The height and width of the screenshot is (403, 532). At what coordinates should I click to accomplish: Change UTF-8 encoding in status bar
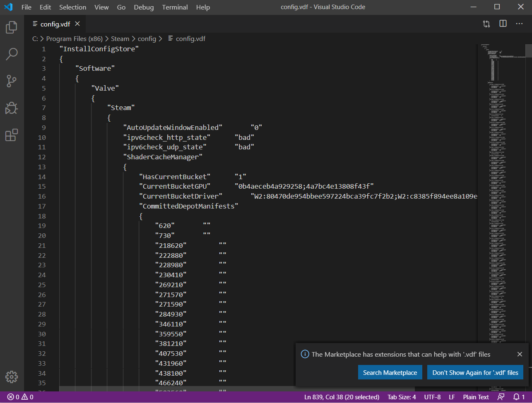tap(432, 397)
